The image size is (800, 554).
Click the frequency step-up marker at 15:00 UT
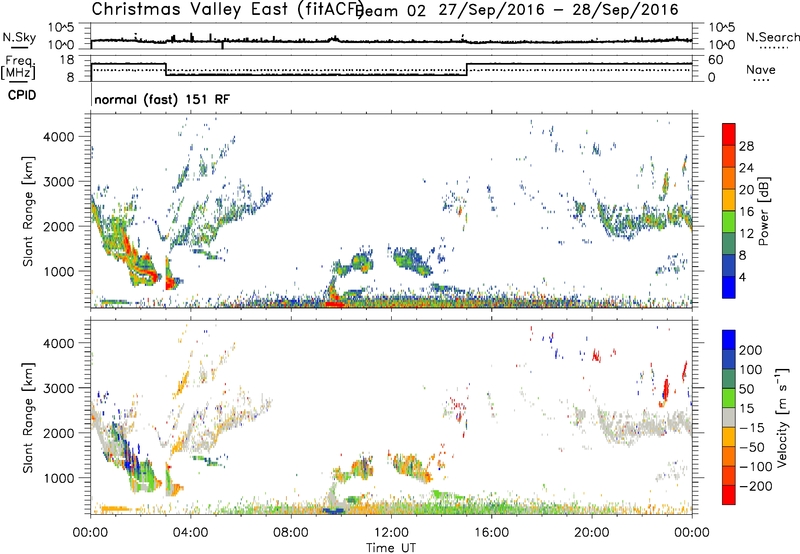(x=467, y=69)
